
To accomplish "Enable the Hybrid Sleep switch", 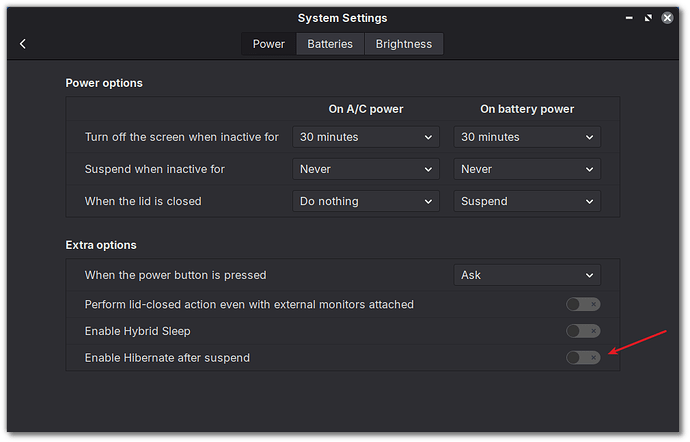I will click(583, 331).
